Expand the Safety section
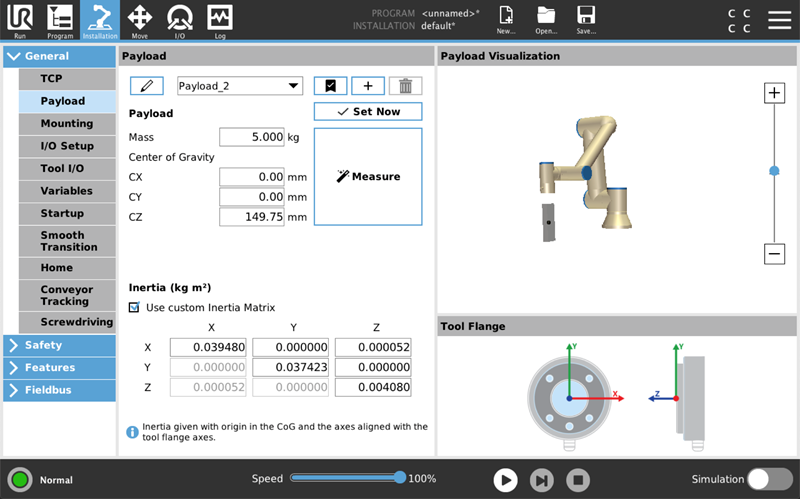This screenshot has width=800, height=499. pos(59,345)
